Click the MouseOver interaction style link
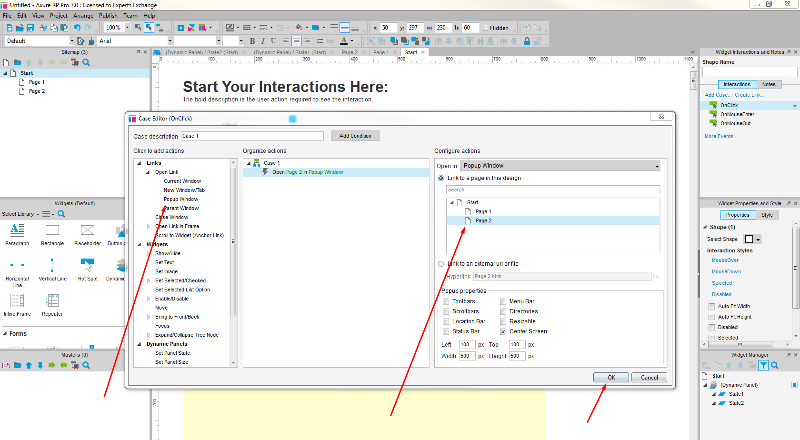The height and width of the screenshot is (440, 800). [725, 260]
